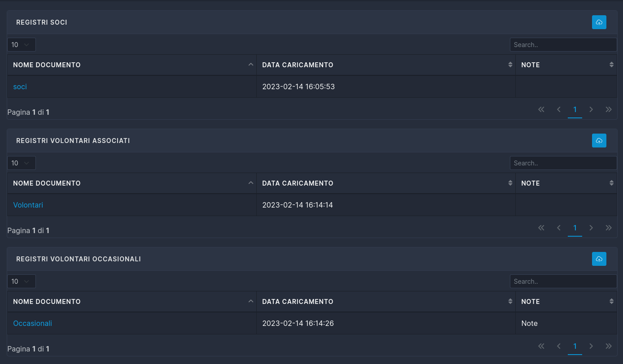This screenshot has height=364, width=623.
Task: Sort Registri Volontari Occasionali by Note column
Action: pyautogui.click(x=566, y=302)
